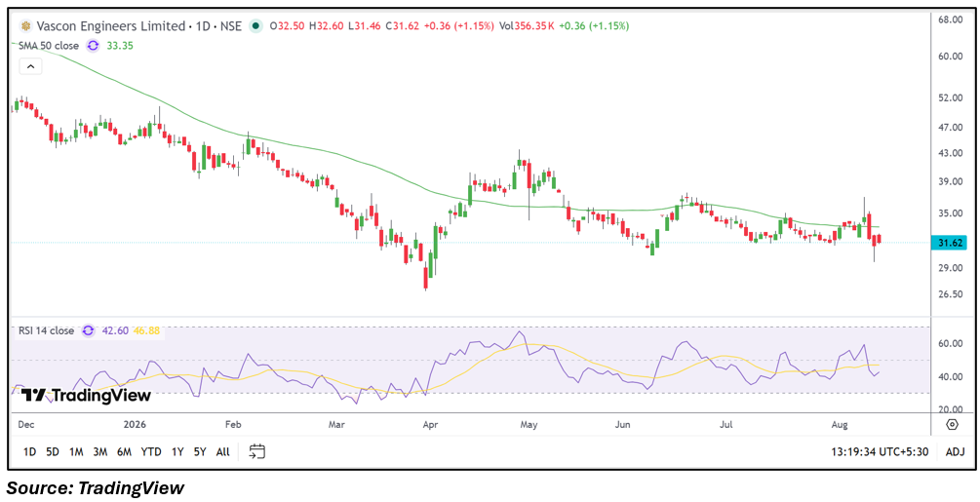Click the RSI 14 close legend label
This screenshot has height=502, width=980.
tap(45, 330)
